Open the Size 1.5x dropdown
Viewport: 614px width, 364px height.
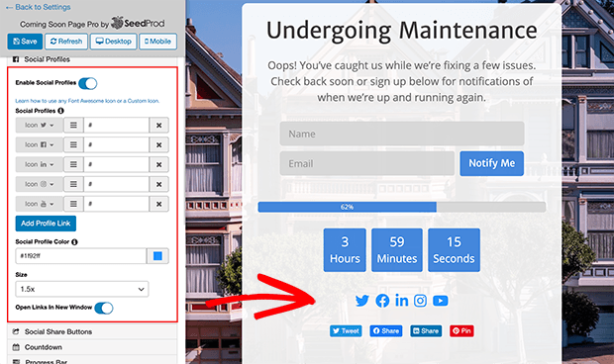pyautogui.click(x=82, y=289)
